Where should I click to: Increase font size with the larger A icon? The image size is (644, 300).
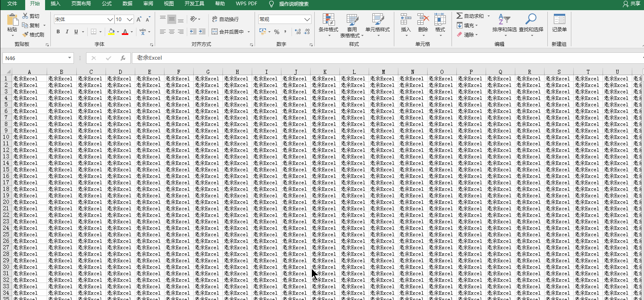click(139, 19)
